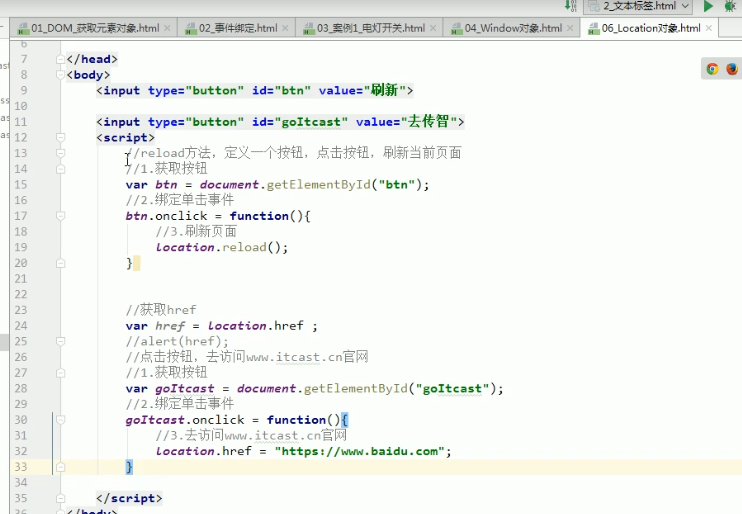Click the //alert(href); comment line
Image resolution: width=742 pixels, height=514 pixels.
coord(177,341)
